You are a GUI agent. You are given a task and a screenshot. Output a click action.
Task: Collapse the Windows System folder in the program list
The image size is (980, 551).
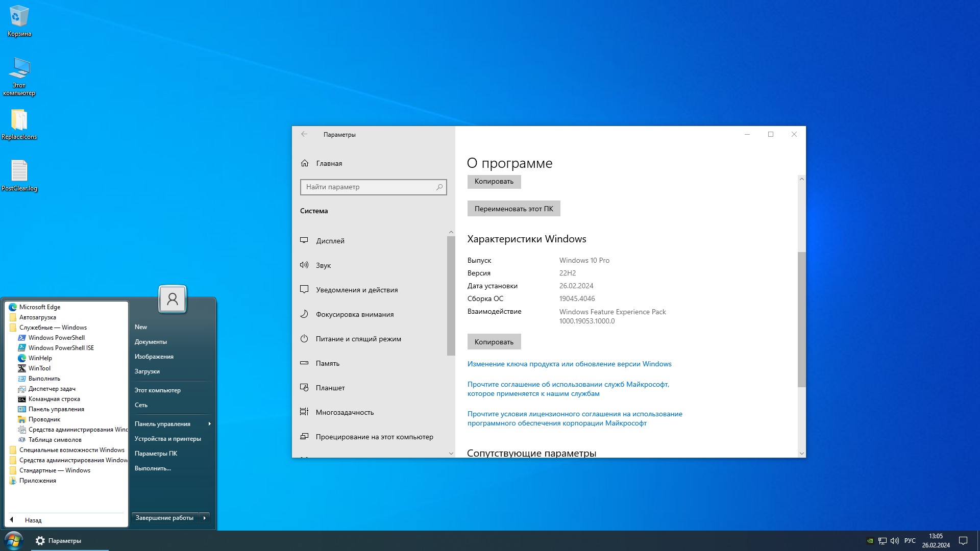click(53, 328)
